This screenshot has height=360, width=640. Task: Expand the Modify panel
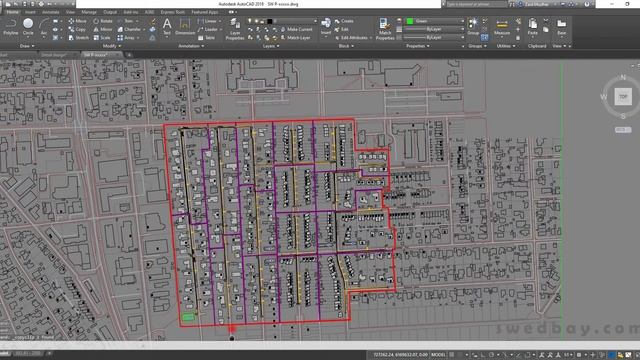111,46
